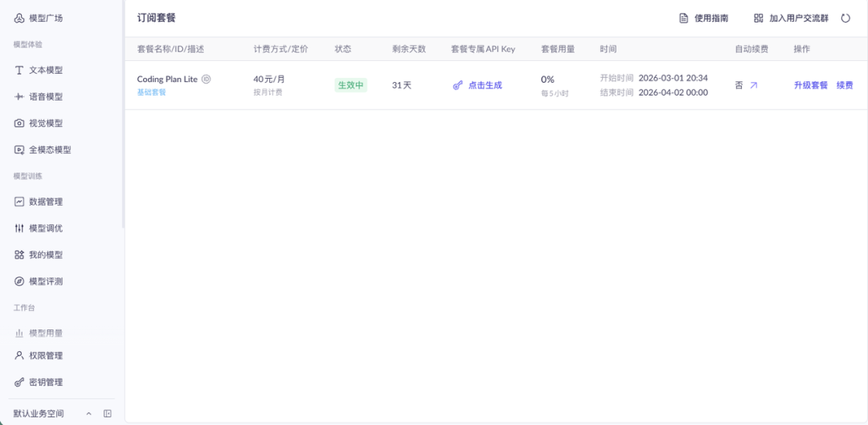Click the arrow icon next to 否 under 自动续费

[753, 85]
